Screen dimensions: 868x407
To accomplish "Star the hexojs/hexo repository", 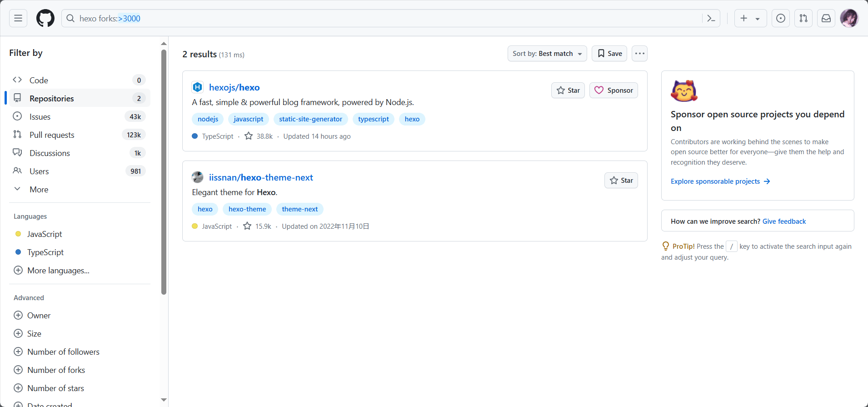I will tap(568, 90).
